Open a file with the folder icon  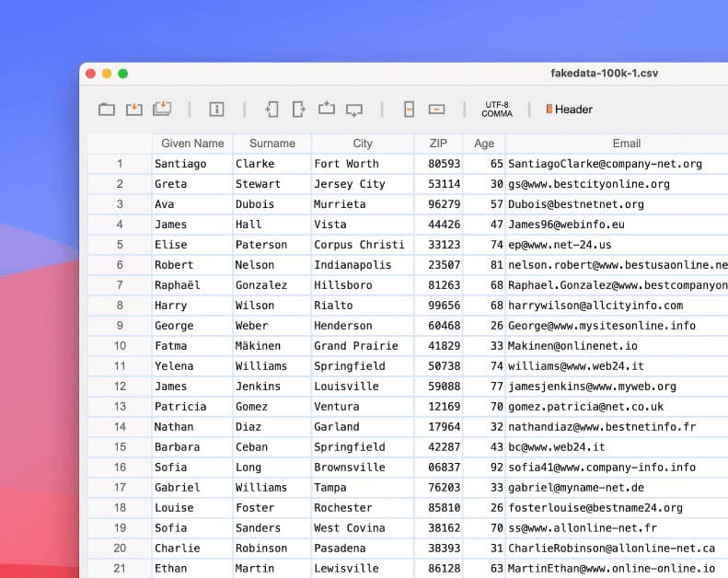pos(107,110)
